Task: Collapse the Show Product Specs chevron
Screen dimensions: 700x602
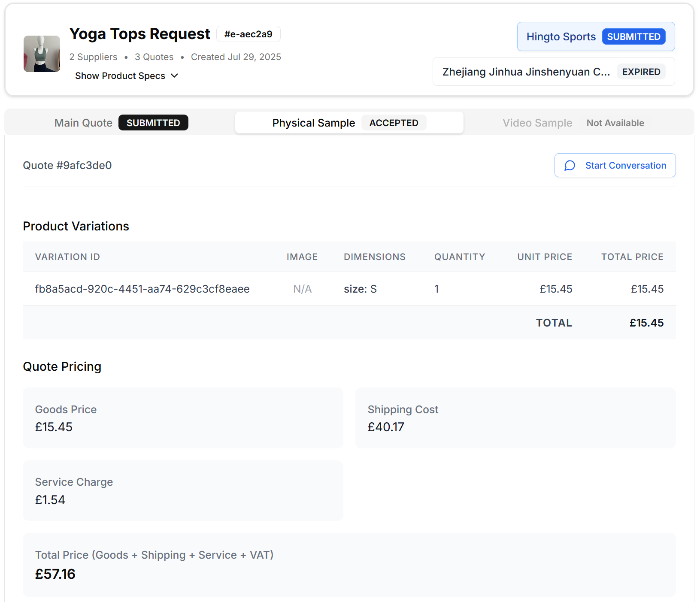Action: click(x=174, y=76)
